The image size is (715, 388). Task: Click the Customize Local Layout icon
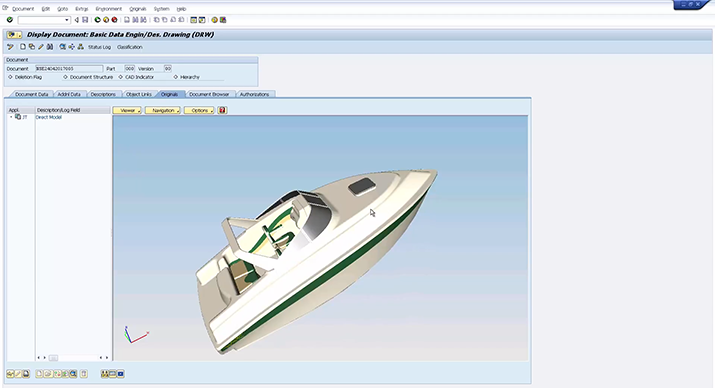pos(223,20)
